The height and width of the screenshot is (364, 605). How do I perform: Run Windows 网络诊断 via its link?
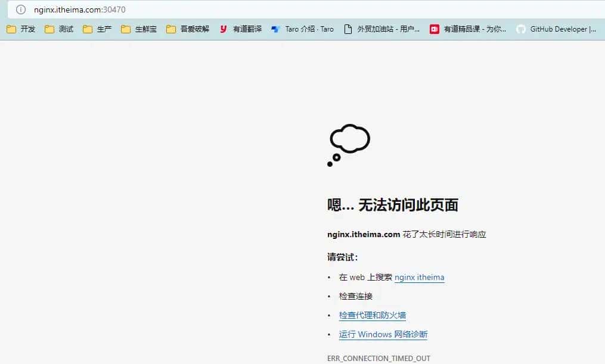coord(383,334)
